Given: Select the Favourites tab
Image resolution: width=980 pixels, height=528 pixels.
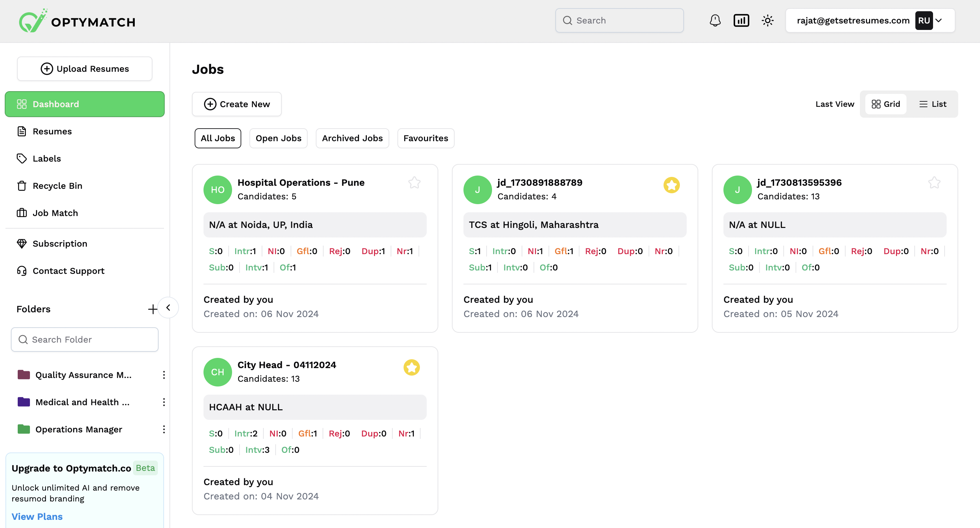Looking at the screenshot, I should point(425,138).
